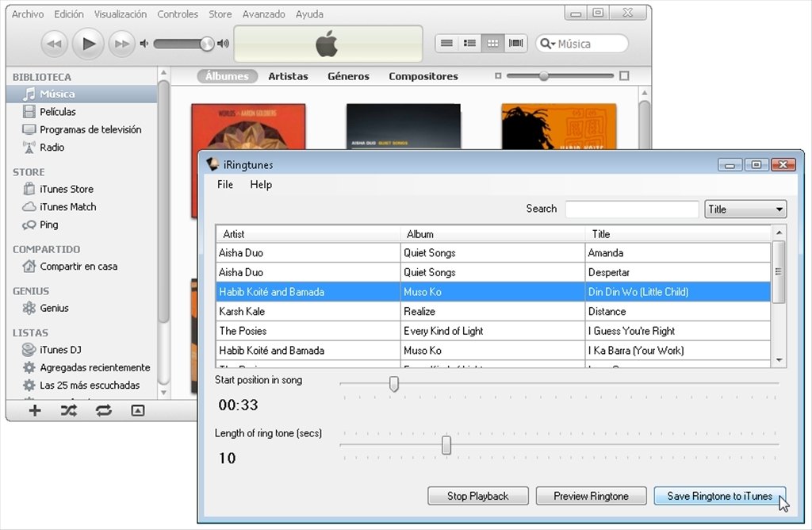Open iTunes Match from the sidebar
Screen dimensions: 812x530
click(82, 207)
